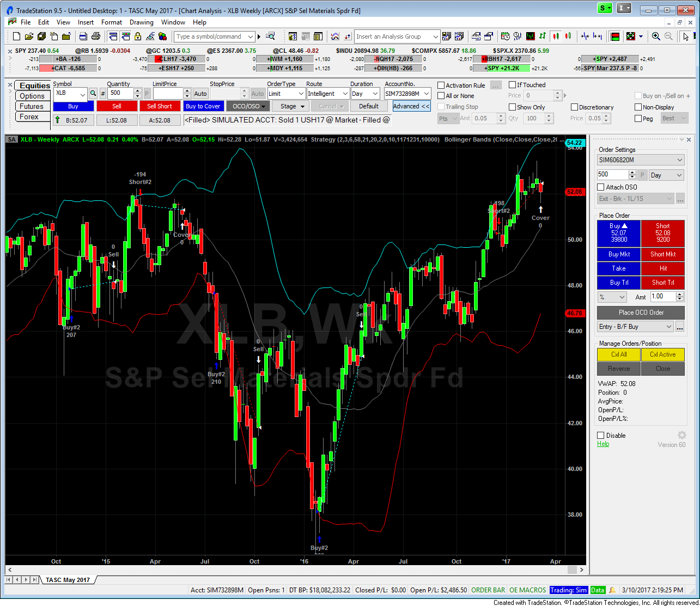Viewport: 700px width, 606px height.
Task: Click the colored cubes toolbar icon
Action: click(x=162, y=36)
